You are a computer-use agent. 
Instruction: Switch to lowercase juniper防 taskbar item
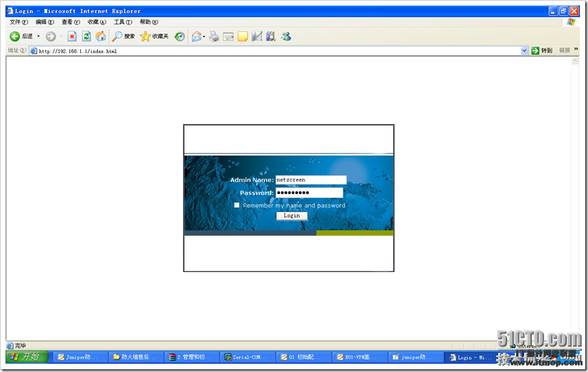point(415,357)
